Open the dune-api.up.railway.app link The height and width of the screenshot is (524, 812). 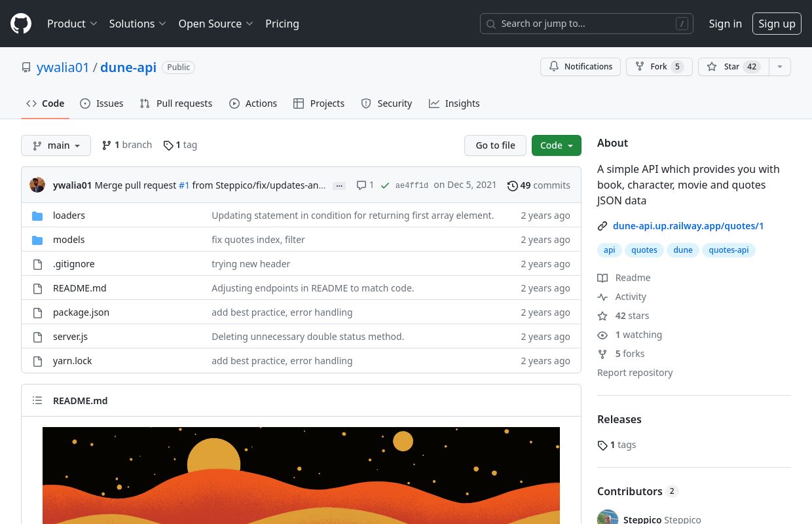click(x=688, y=226)
